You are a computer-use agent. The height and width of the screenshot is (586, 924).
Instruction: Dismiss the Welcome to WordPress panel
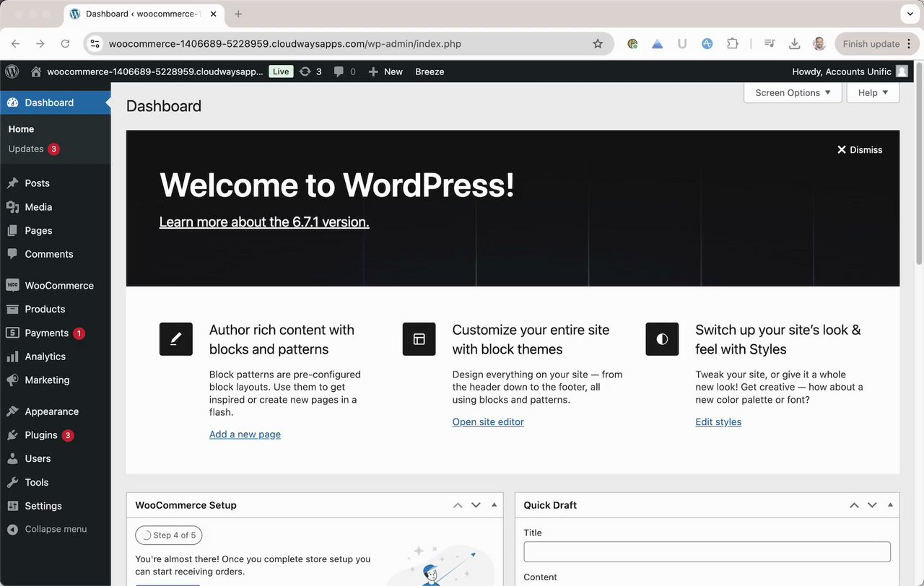point(860,150)
